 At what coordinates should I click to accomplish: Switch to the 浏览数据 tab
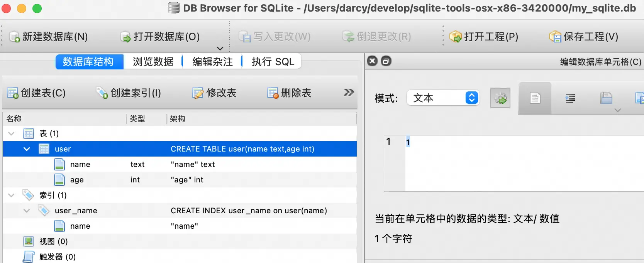[x=153, y=62]
